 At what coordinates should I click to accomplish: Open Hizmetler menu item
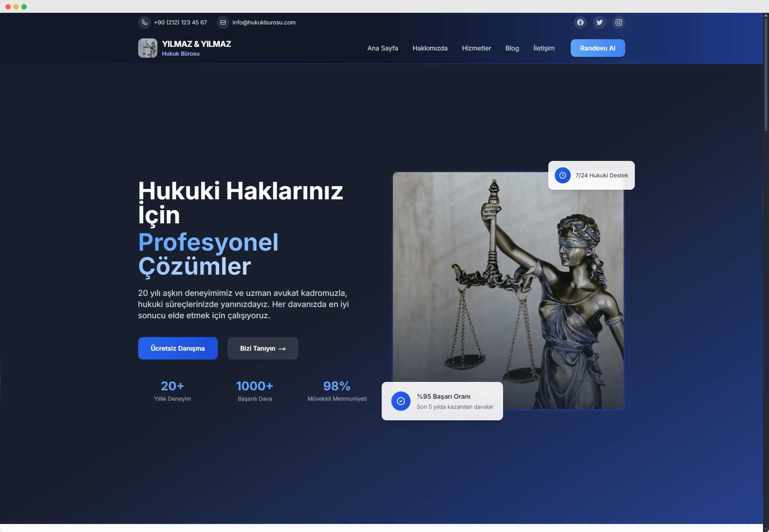[477, 48]
